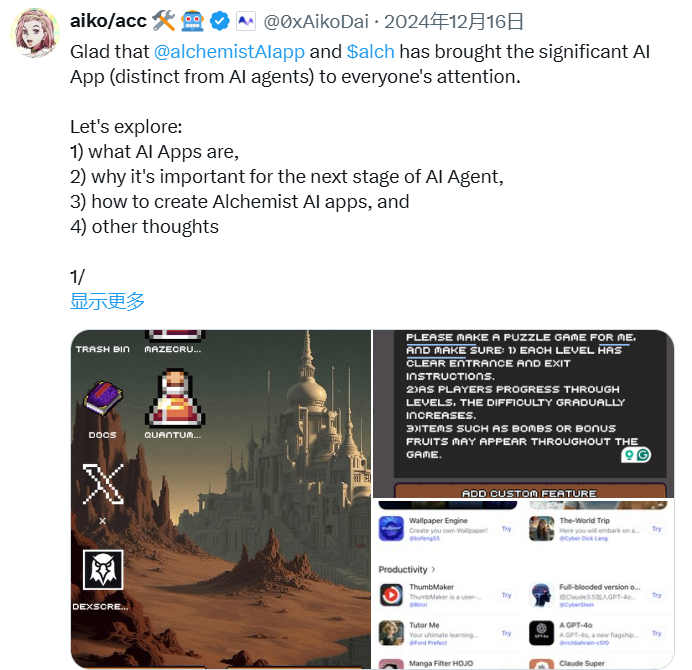Screen dimensions: 692x670
Task: Open the A GPT-4o app icon
Action: coord(542,633)
